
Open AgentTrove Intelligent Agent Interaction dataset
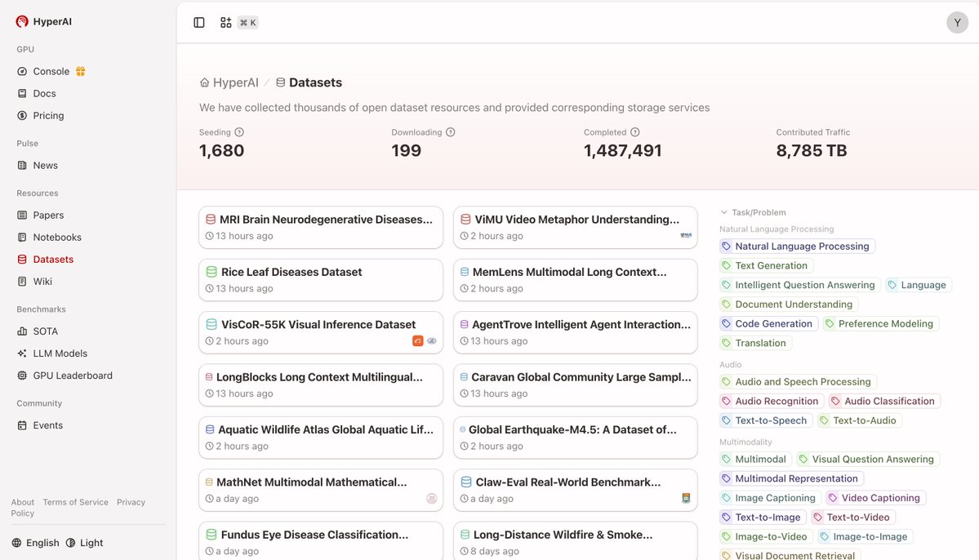click(x=575, y=332)
